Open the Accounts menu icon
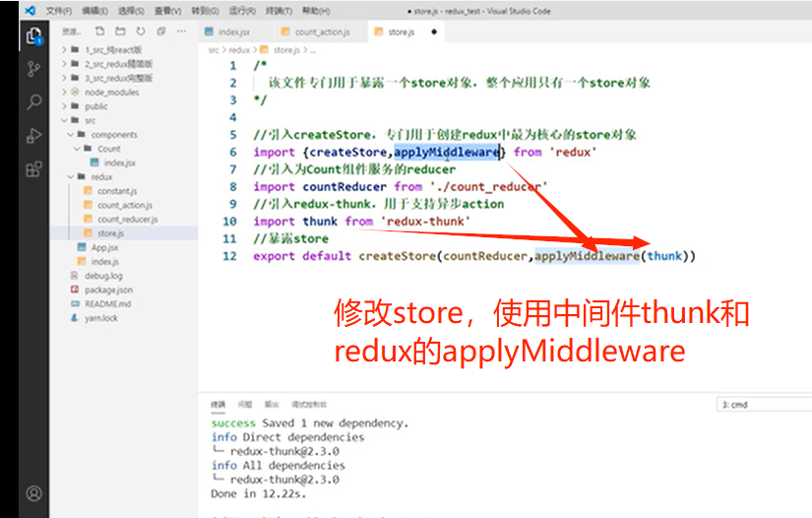The height and width of the screenshot is (518, 812). click(33, 493)
